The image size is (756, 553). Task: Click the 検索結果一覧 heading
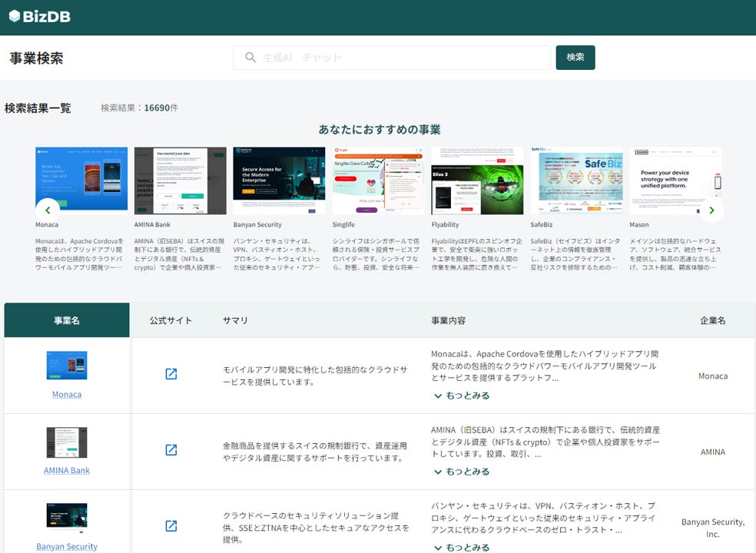(38, 108)
